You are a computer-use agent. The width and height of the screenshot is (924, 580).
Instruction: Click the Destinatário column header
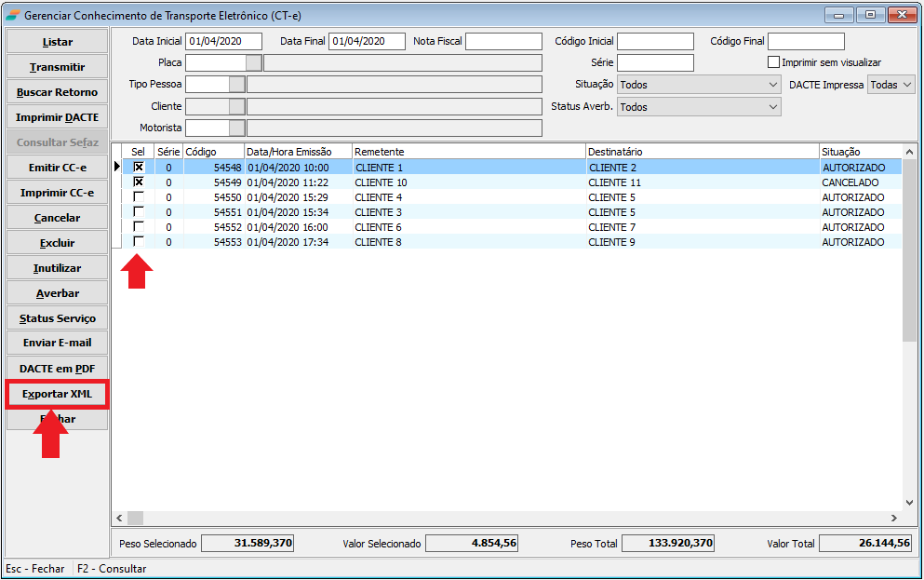702,152
